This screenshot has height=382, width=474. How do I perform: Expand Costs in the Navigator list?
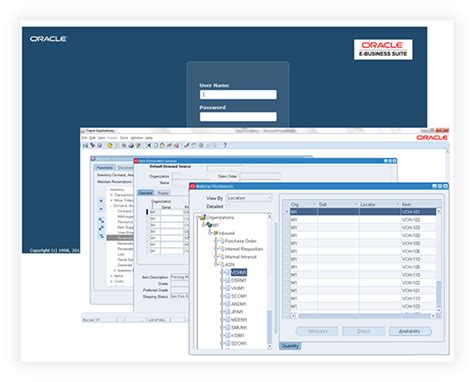tap(111, 281)
